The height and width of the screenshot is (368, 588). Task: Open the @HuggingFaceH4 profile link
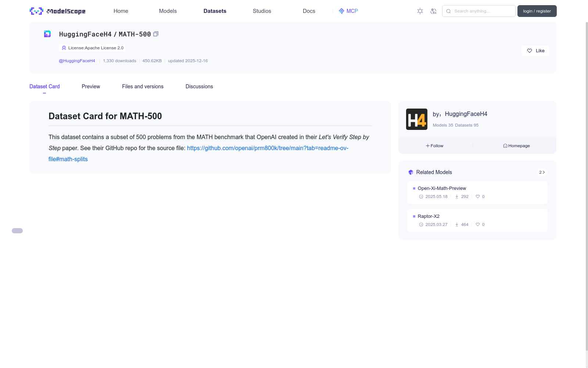pos(77,61)
